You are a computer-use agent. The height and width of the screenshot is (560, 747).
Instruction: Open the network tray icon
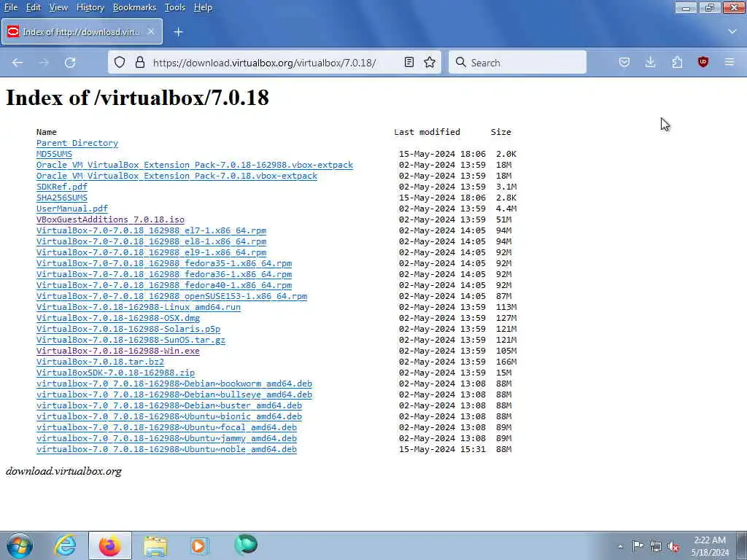656,547
